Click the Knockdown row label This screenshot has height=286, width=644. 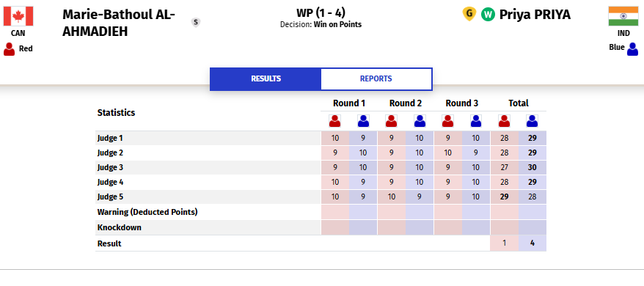[119, 227]
